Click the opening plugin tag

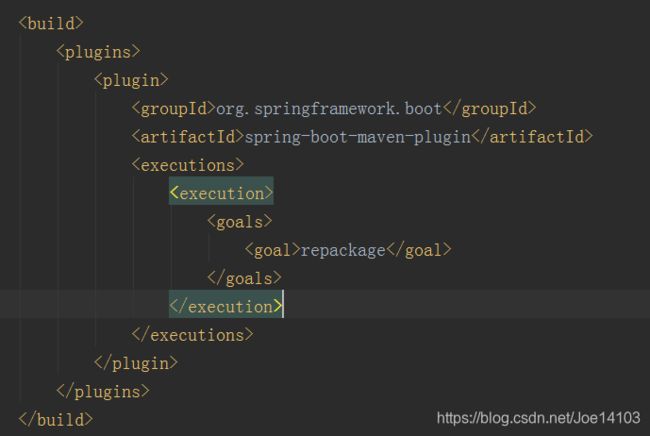click(131, 80)
